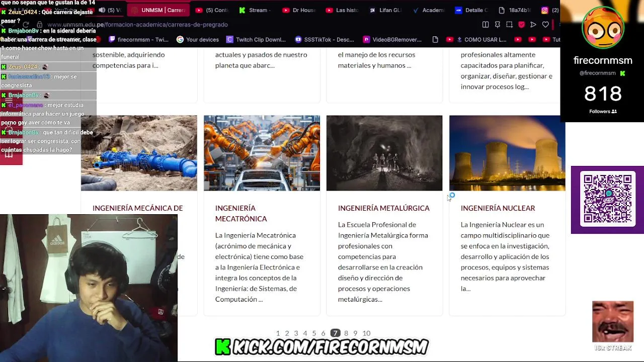Click the Ingeniería Mecánica pipeline thumbnail
Image resolution: width=644 pixels, height=362 pixels.
(x=139, y=153)
